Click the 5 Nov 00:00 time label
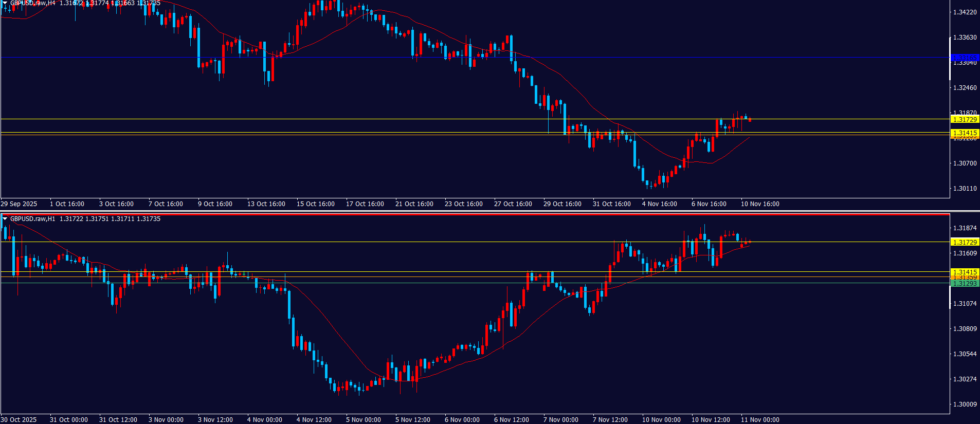 click(x=363, y=420)
